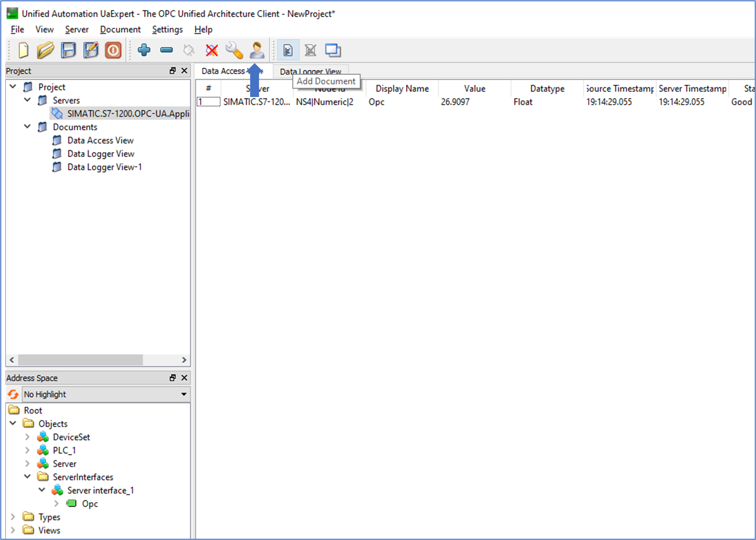Select Data Logger View-1 document

[104, 167]
